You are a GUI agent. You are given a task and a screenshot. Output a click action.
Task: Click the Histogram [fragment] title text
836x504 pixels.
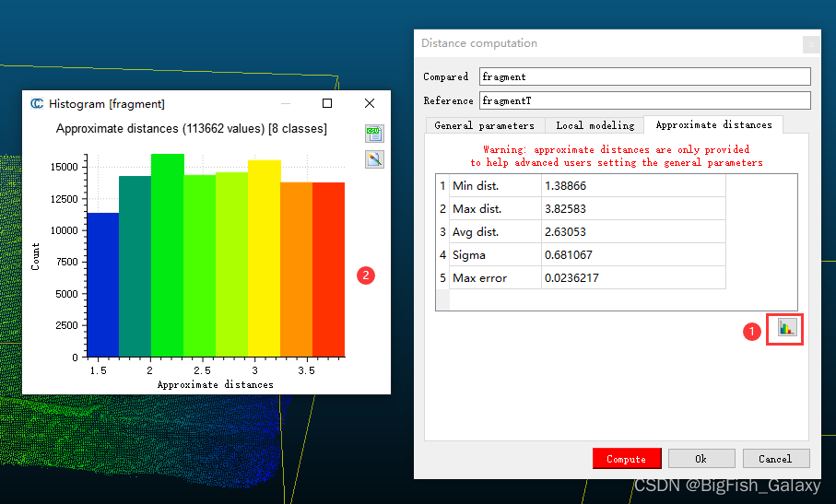coord(107,104)
